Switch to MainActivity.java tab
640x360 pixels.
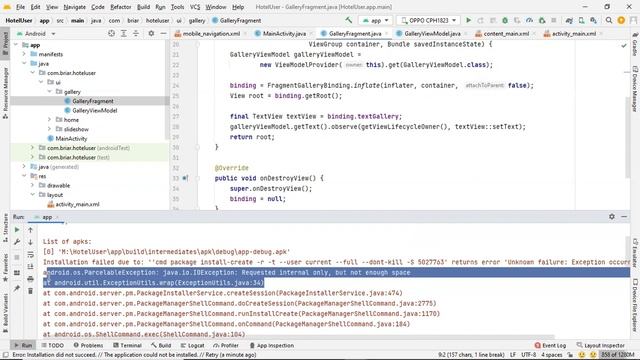284,33
